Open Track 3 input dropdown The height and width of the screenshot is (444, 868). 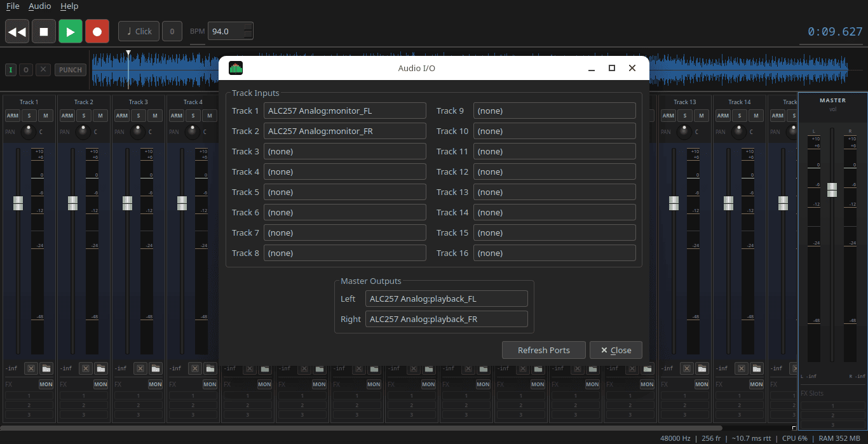345,151
